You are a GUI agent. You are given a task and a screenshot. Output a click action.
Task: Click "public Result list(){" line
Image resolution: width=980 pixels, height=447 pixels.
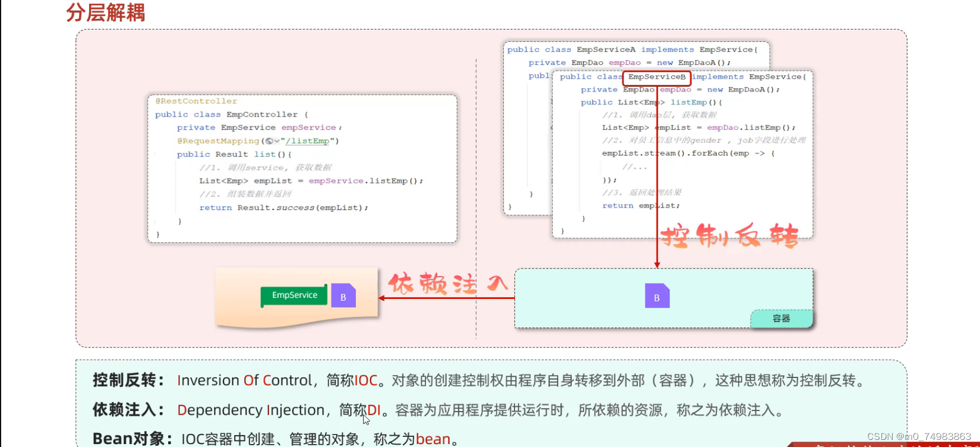tap(234, 154)
